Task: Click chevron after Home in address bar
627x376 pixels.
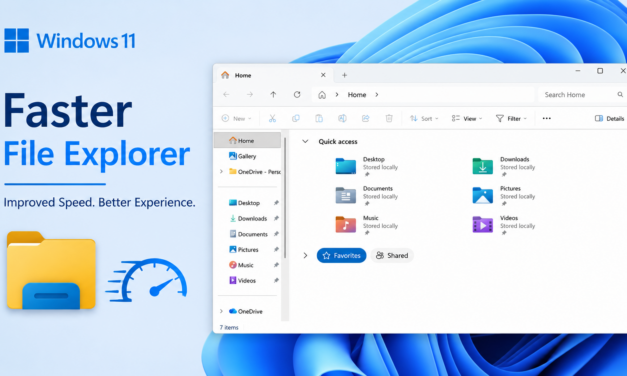Action: tap(377, 94)
